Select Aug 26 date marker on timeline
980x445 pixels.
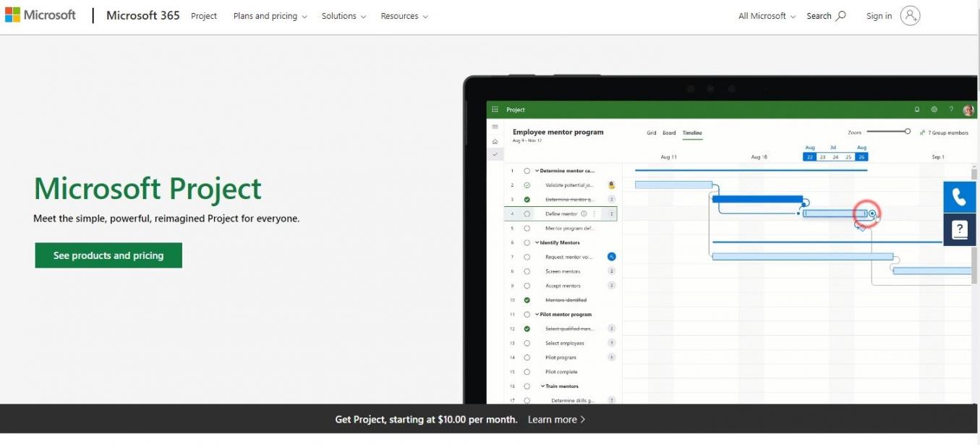click(x=861, y=157)
